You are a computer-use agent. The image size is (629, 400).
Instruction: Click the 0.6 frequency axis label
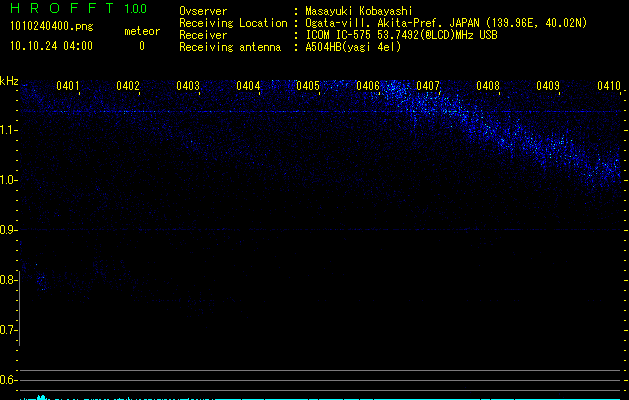tap(8, 380)
